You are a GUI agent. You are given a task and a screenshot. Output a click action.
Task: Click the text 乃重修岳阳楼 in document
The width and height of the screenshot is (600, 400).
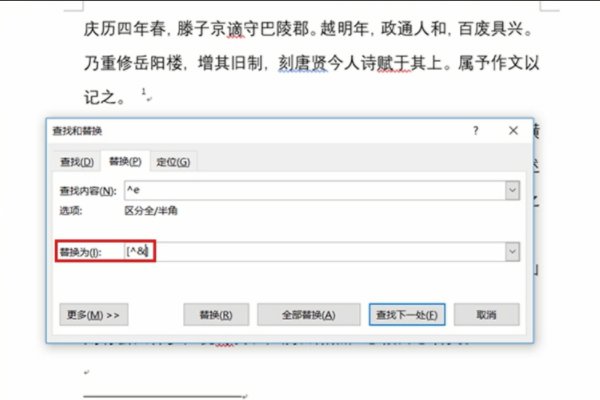click(x=133, y=63)
